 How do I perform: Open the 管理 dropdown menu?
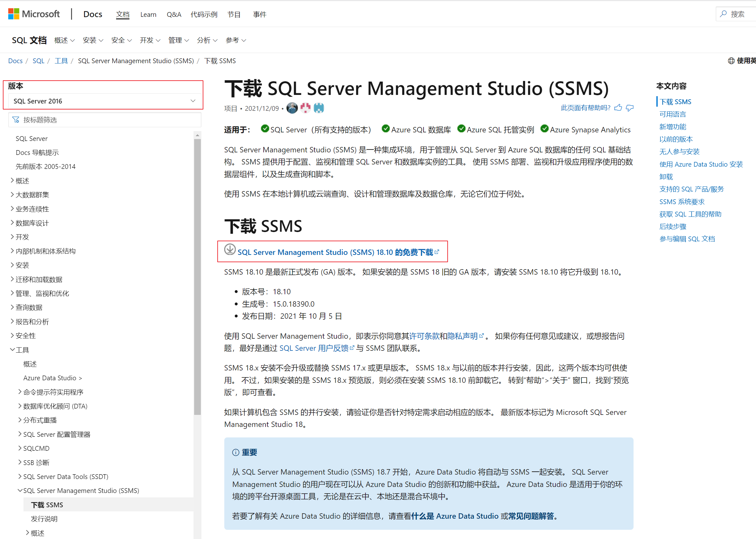[x=179, y=40]
